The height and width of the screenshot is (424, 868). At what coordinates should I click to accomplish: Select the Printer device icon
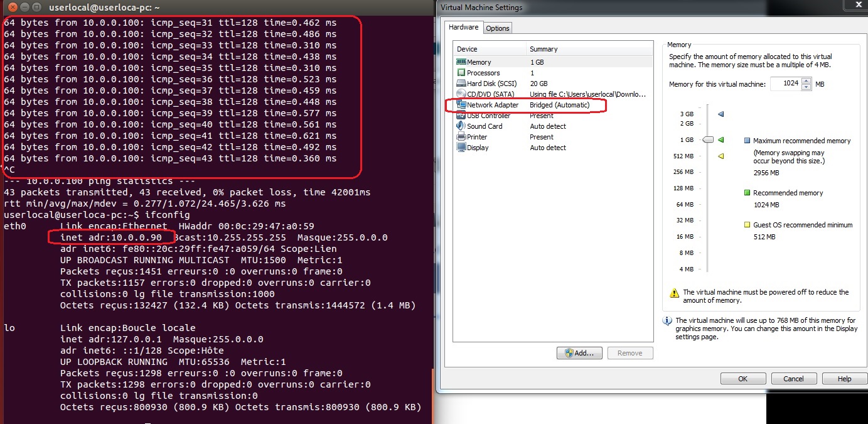[461, 137]
